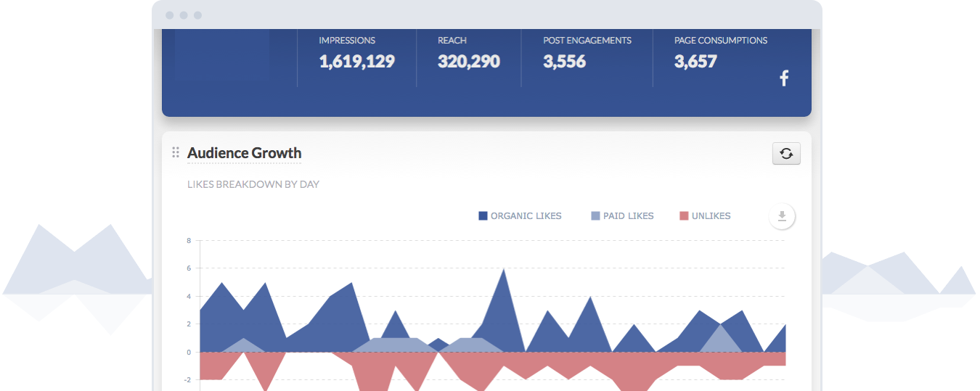Open the Post Engagements metric 3,556
Screen dimensions: 980x391
[564, 62]
